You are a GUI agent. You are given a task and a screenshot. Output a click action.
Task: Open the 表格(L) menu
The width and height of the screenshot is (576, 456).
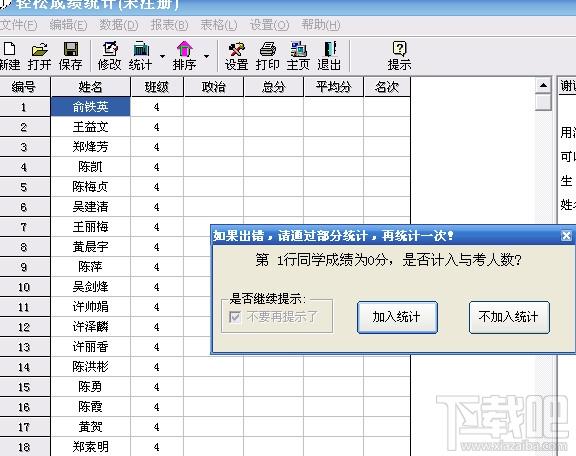click(x=219, y=25)
